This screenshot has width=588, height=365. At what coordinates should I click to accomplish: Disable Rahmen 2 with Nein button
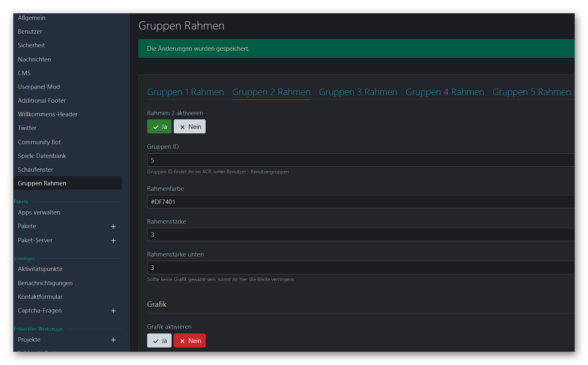coord(189,127)
